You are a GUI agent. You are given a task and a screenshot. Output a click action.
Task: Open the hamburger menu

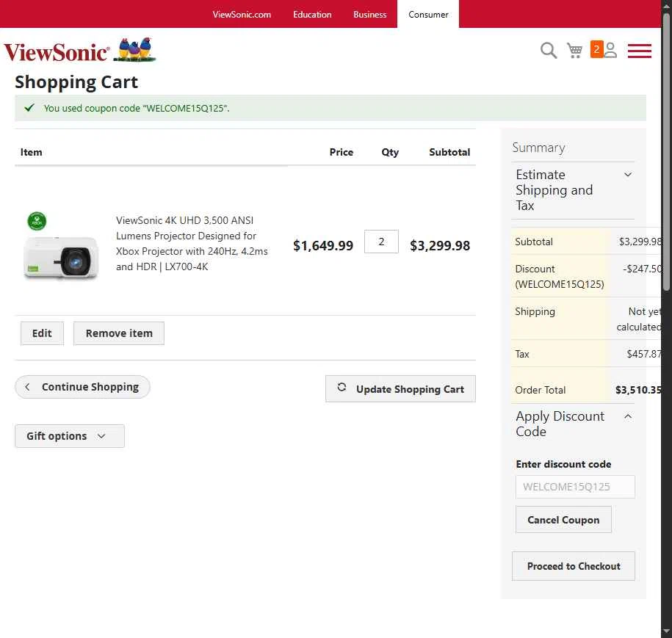(x=640, y=51)
